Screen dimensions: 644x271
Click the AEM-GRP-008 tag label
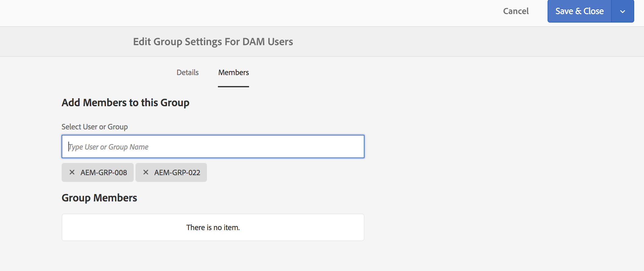click(x=104, y=173)
